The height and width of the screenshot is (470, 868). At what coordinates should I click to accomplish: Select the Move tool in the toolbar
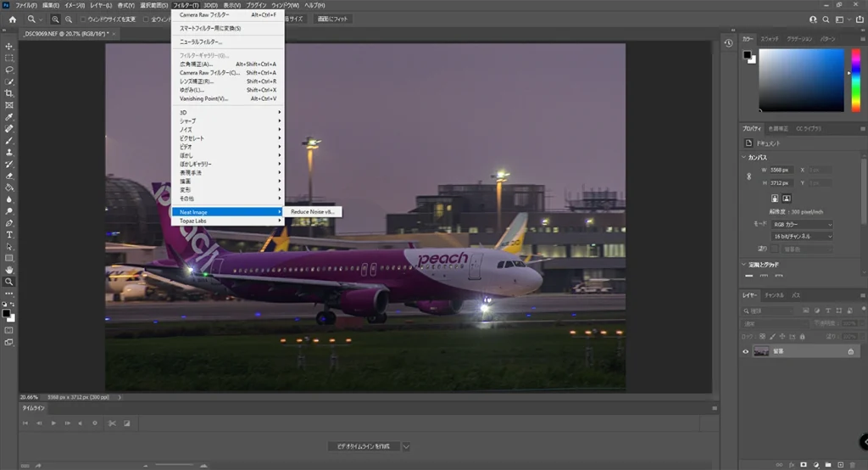[x=9, y=46]
